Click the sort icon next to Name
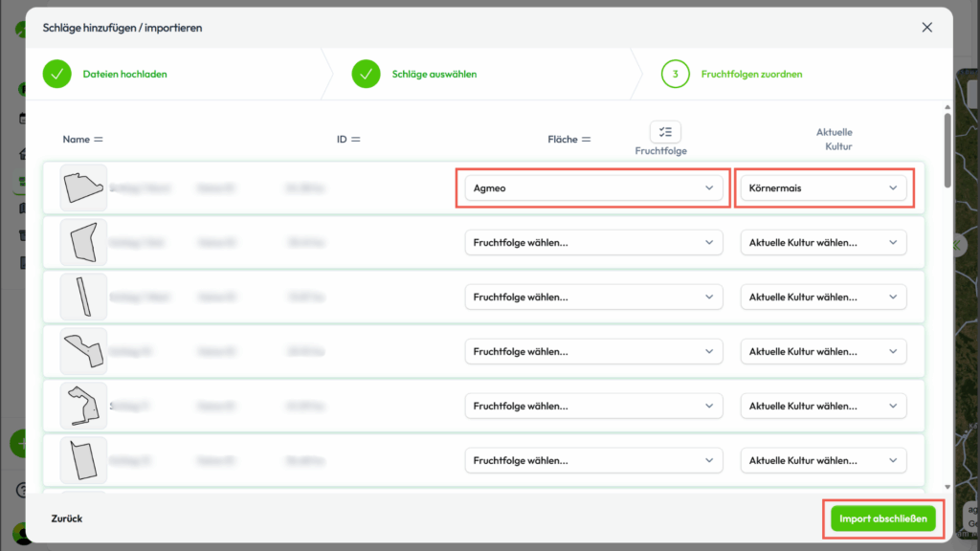Viewport: 980px width, 551px height. pos(98,140)
